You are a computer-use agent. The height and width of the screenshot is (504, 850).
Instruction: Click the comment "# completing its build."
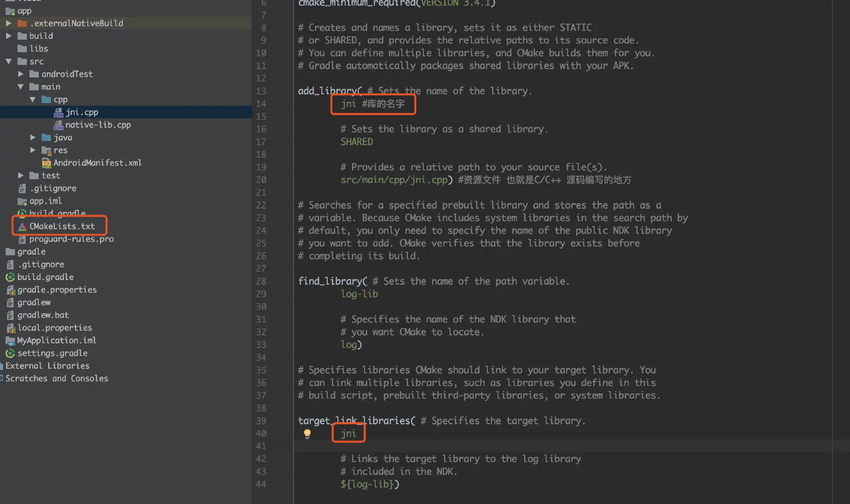point(359,256)
